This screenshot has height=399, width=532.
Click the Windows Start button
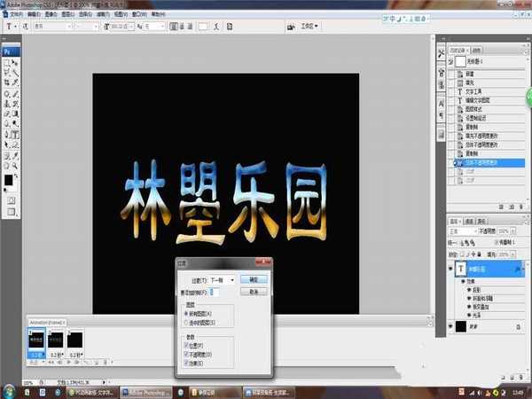click(x=8, y=391)
